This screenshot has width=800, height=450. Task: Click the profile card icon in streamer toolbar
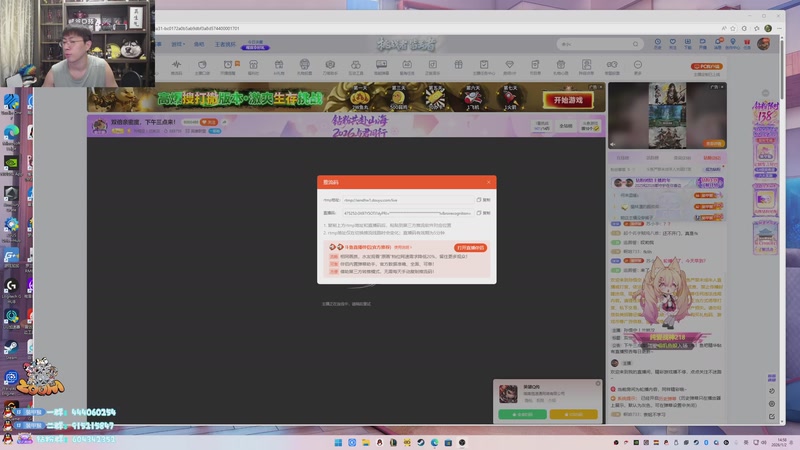coord(586,67)
